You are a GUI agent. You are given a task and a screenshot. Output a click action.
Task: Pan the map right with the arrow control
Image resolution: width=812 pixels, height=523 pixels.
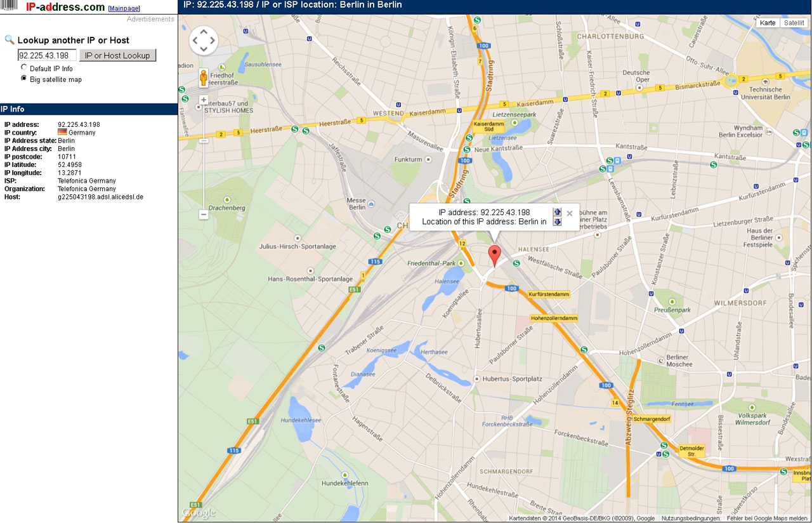point(213,41)
